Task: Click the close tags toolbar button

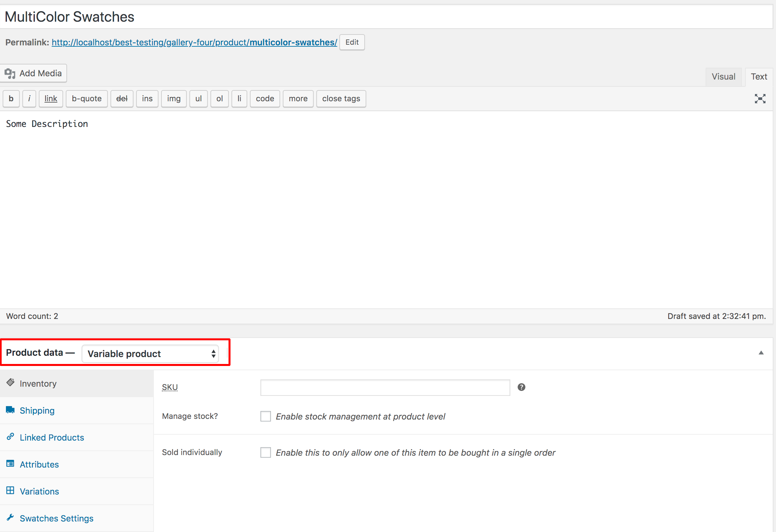Action: pos(341,99)
